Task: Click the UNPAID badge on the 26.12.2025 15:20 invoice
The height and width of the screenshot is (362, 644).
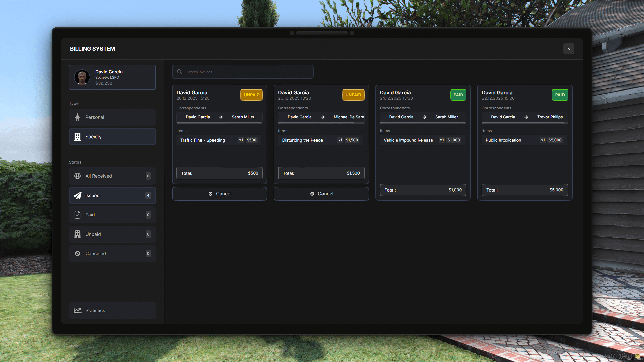Action: tap(252, 95)
